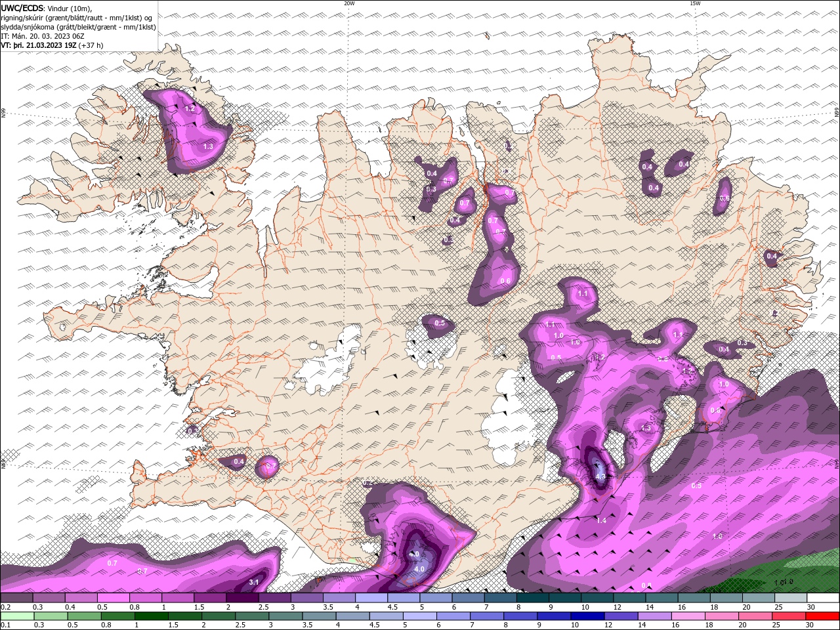Pick lower legend swatch between 0.5 and 0.8
This screenshot has height=630, width=840.
coord(84,616)
